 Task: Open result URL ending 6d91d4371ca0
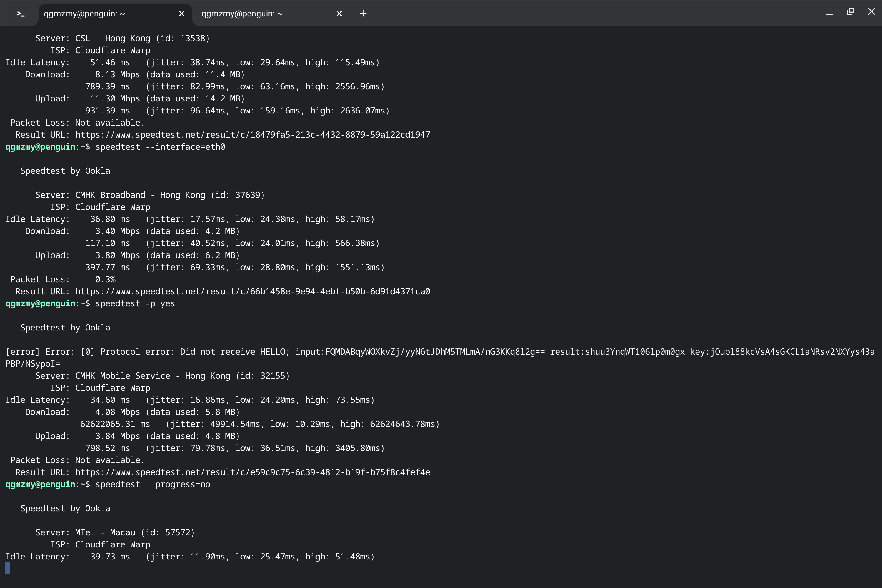(x=252, y=291)
